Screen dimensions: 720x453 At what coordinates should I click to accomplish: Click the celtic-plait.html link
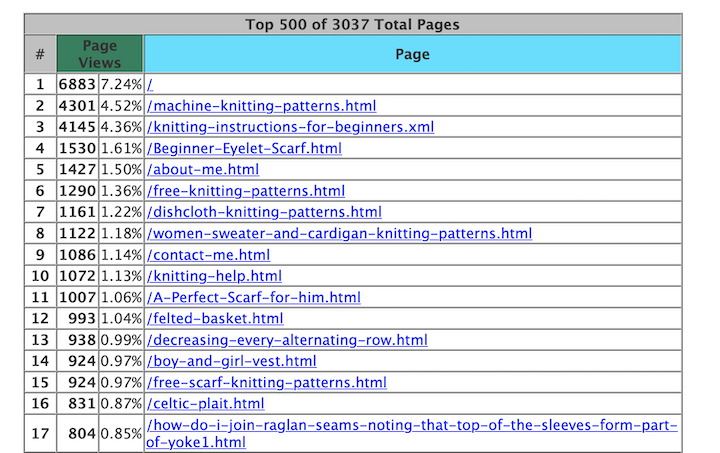tap(205, 404)
